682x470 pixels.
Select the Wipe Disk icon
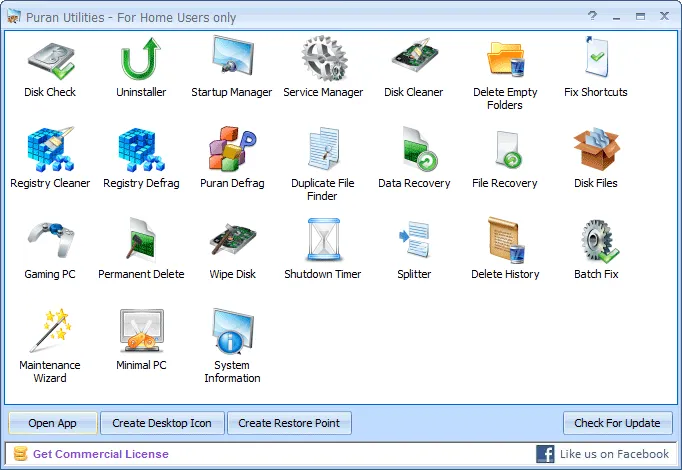[233, 239]
